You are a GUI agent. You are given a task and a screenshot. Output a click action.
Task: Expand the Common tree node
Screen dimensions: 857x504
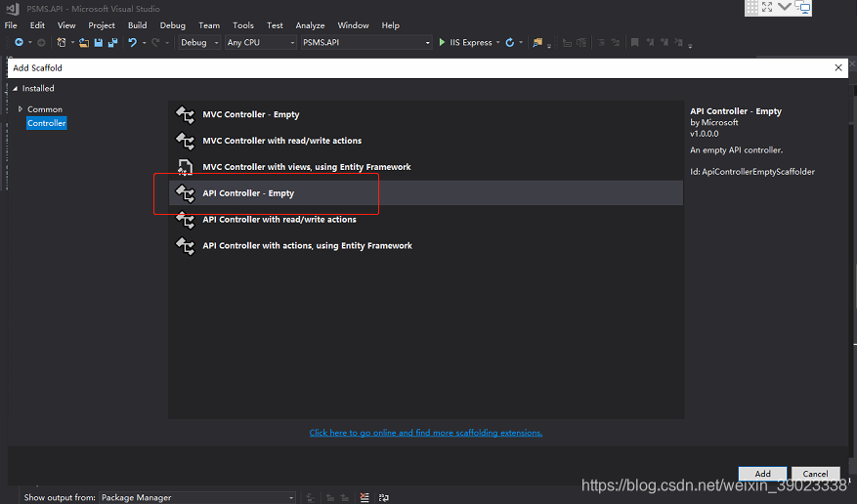(x=21, y=109)
